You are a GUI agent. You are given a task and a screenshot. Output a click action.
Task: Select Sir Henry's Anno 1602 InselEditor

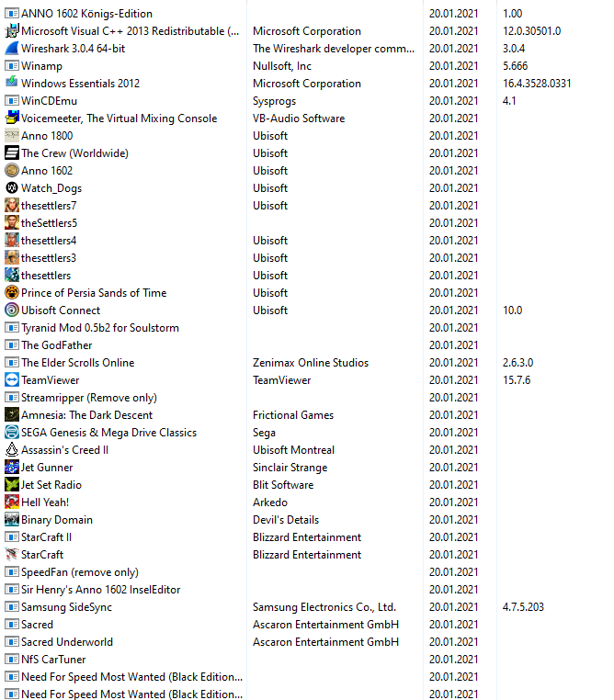pos(101,589)
